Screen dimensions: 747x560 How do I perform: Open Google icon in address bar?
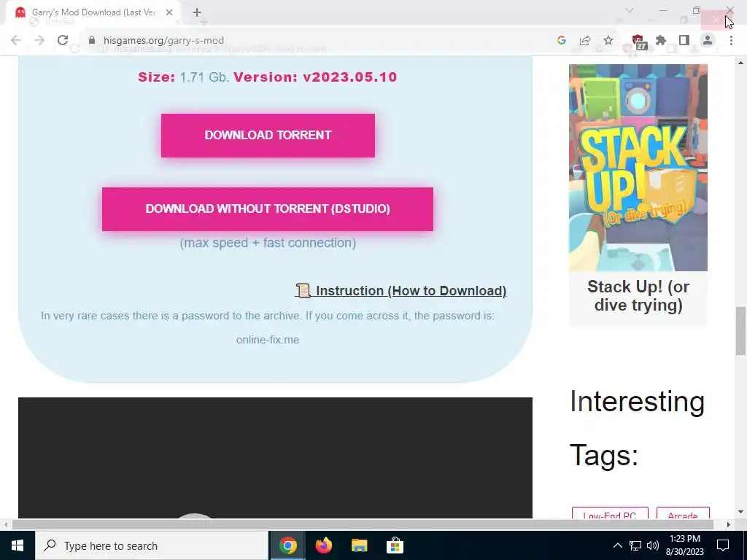(x=562, y=41)
